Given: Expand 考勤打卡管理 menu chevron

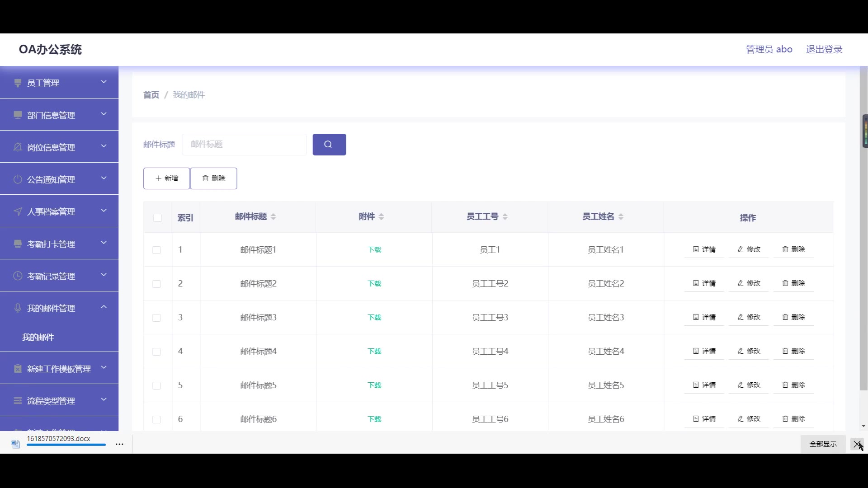Looking at the screenshot, I should pyautogui.click(x=104, y=243).
